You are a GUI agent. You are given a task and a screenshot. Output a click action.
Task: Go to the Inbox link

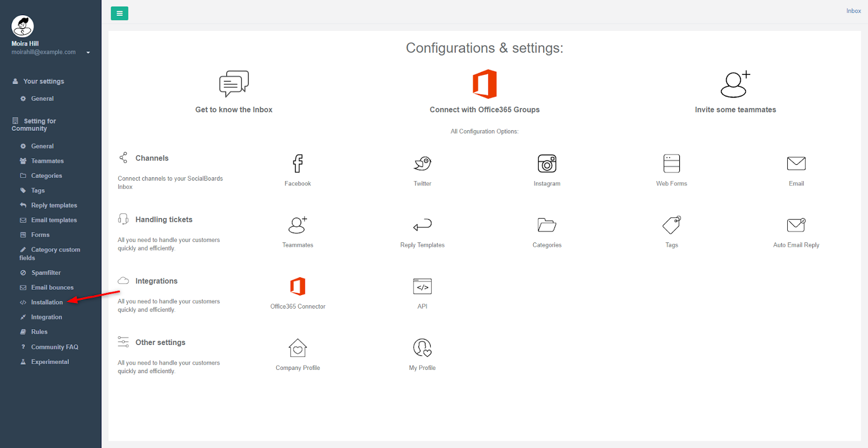[x=854, y=11]
